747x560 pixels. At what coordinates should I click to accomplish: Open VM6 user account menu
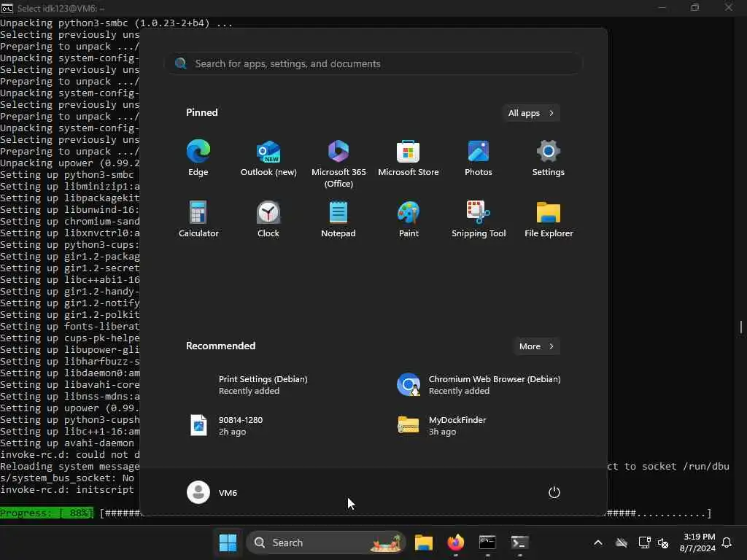212,492
